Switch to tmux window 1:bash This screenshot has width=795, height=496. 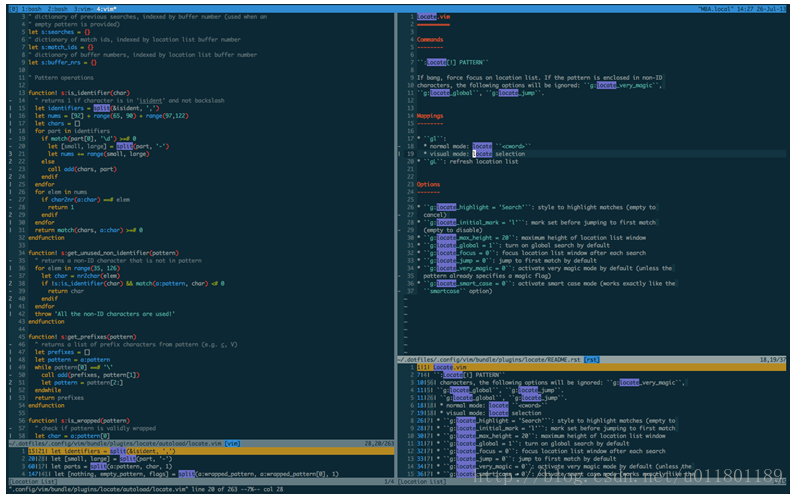pos(31,9)
